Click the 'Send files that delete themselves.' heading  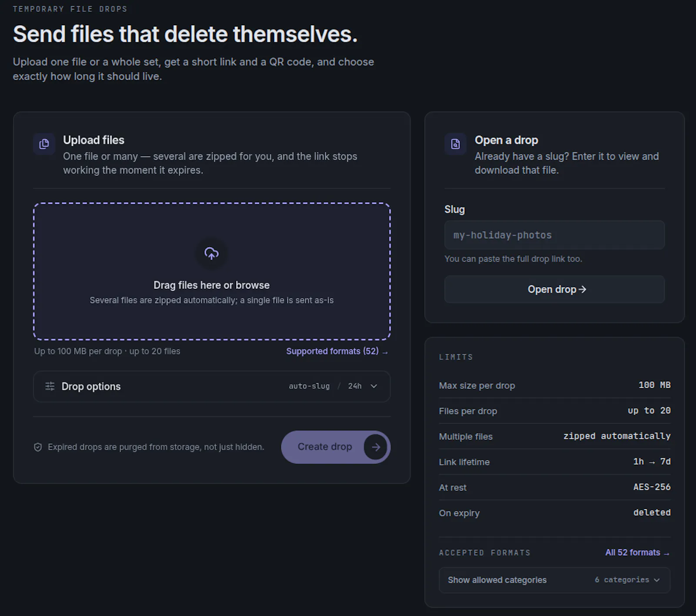pyautogui.click(x=185, y=34)
